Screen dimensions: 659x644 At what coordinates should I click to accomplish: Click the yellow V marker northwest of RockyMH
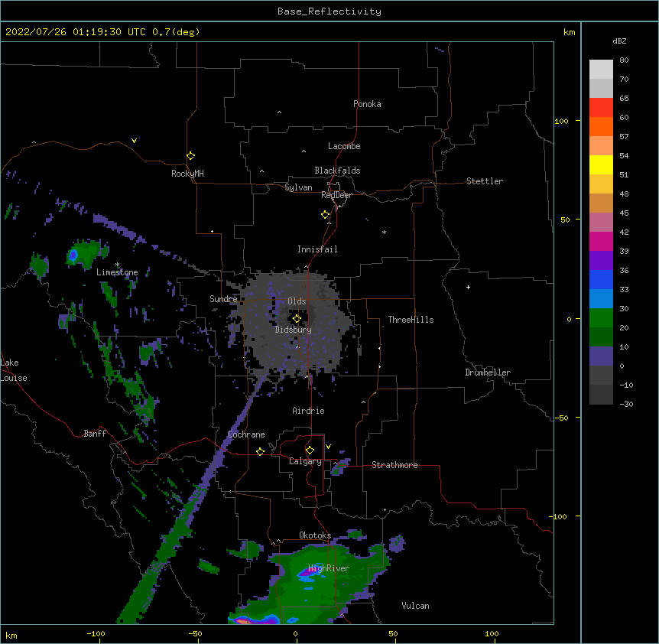[134, 141]
